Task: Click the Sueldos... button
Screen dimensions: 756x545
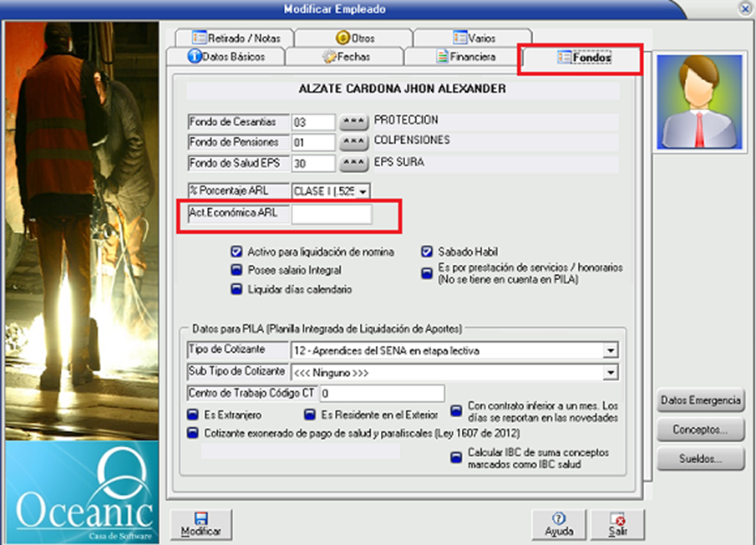Action: point(700,458)
